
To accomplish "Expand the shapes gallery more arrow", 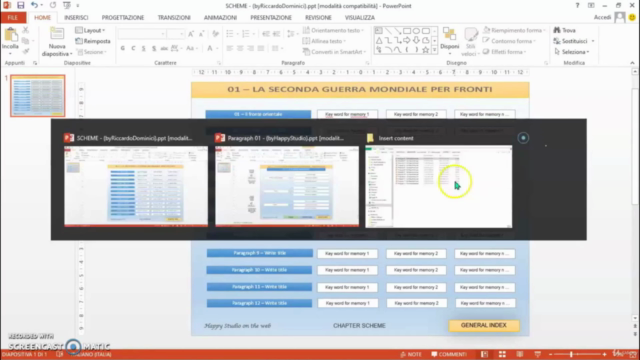I will (x=434, y=50).
